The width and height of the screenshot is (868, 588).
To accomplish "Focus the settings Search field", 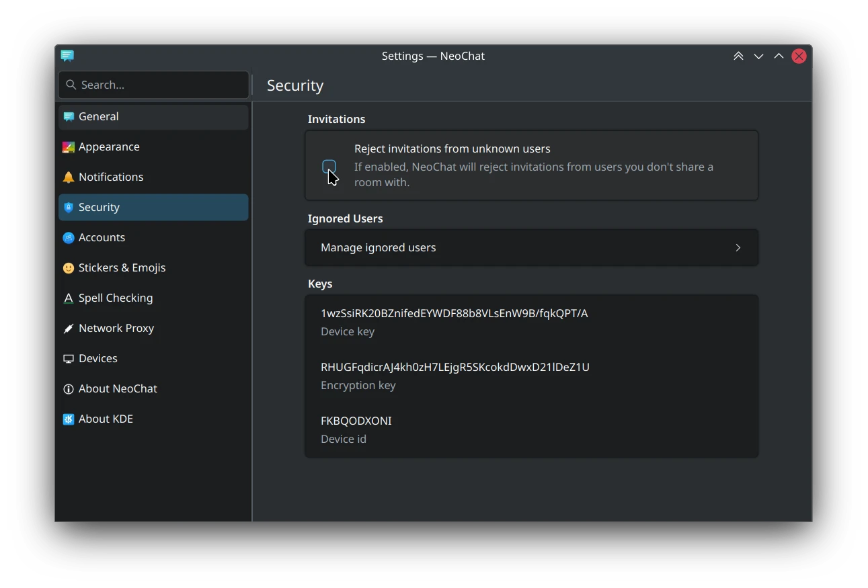I will coord(153,85).
